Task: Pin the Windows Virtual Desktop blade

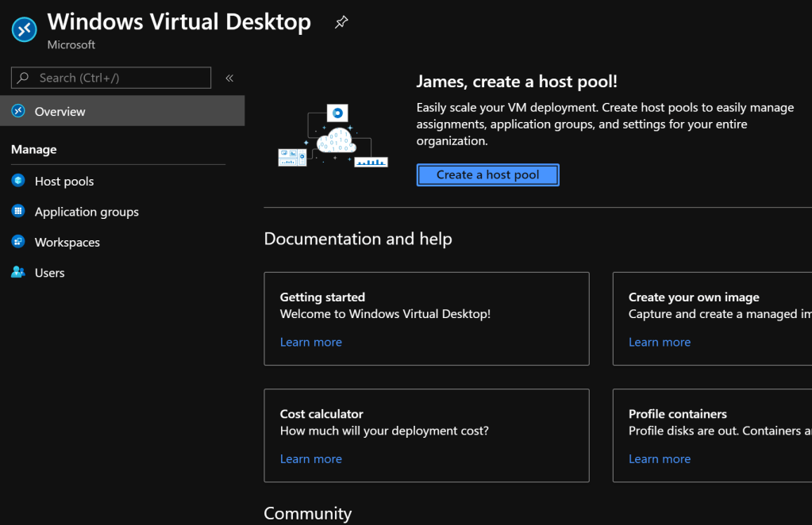Action: point(341,23)
